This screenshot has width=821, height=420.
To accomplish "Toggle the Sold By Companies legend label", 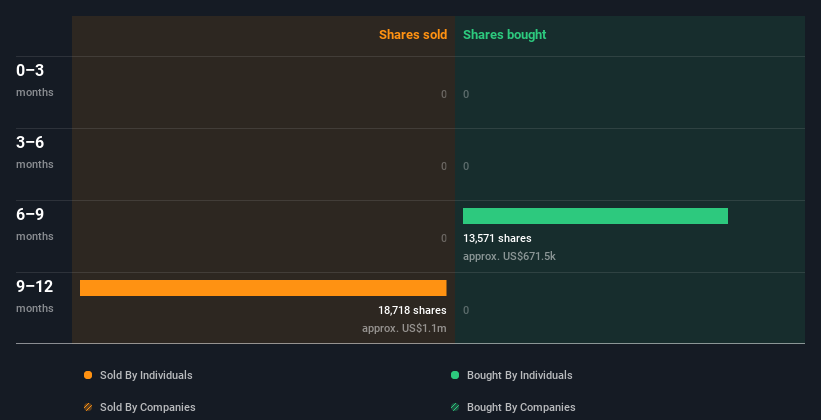I will tap(148, 407).
